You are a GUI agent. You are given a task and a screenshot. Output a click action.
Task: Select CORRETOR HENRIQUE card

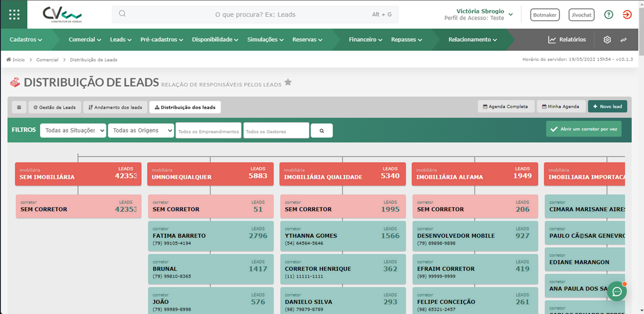coord(343,269)
